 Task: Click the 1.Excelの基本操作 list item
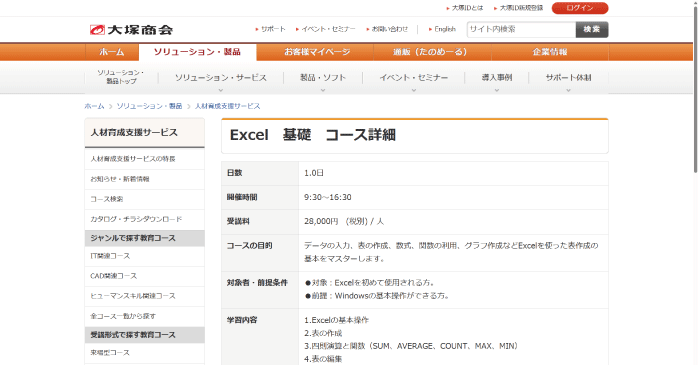[x=337, y=320]
